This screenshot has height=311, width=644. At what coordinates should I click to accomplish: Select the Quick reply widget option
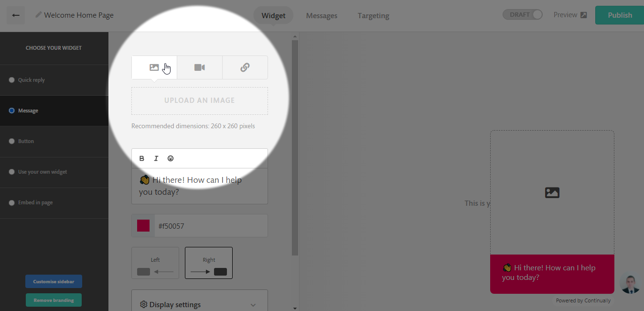32,80
